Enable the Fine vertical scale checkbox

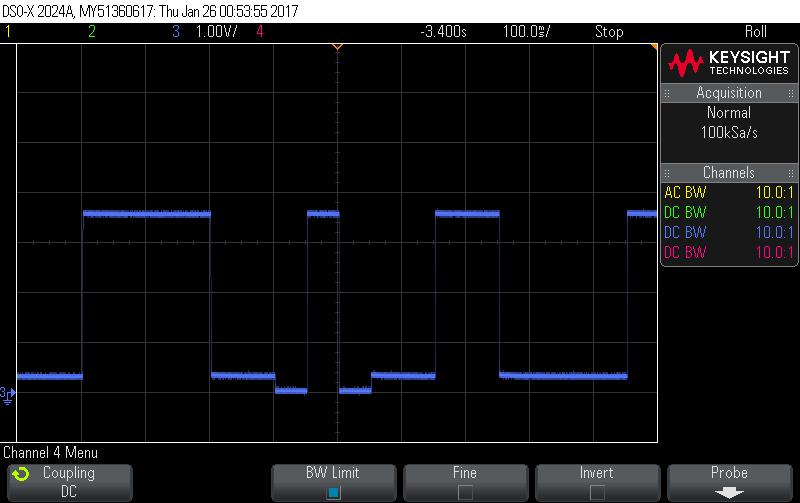(465, 493)
